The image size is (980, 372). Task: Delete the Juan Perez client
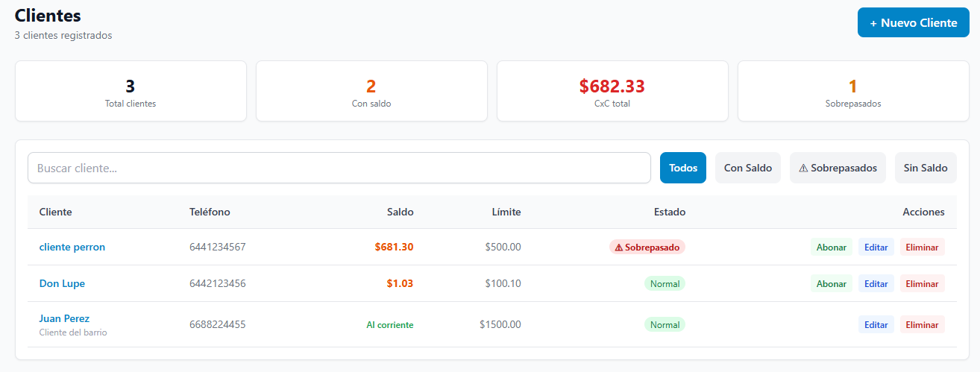[x=923, y=324]
